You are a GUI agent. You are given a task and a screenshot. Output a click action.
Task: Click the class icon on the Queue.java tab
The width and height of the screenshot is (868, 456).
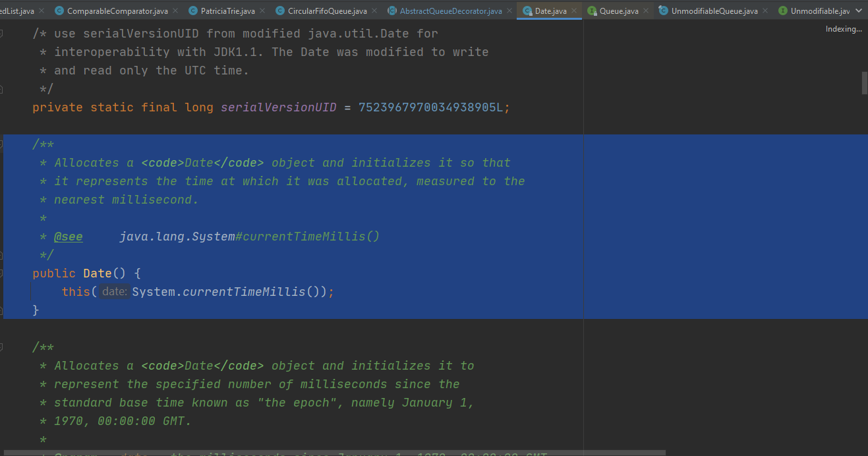[x=592, y=11]
